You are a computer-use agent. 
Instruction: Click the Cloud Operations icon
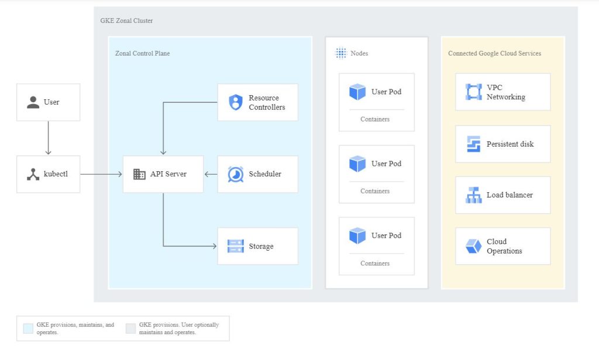point(473,245)
